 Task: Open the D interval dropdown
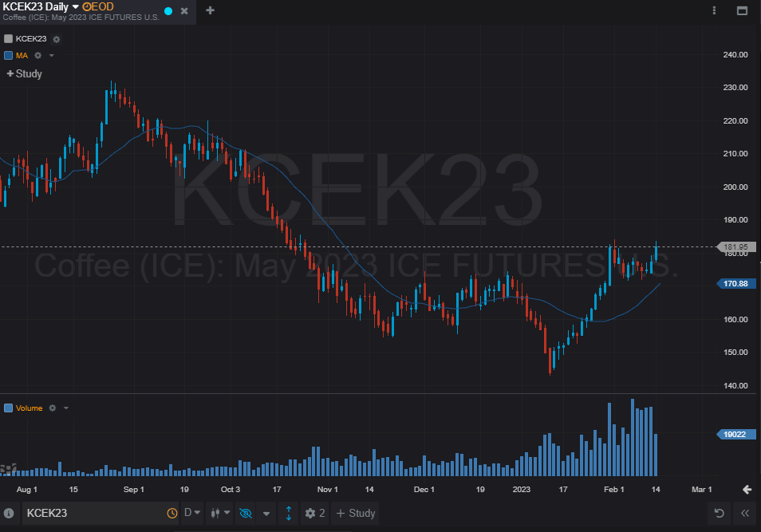(x=192, y=513)
